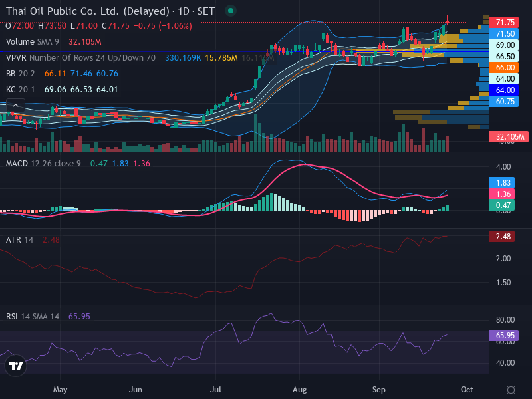Click the 71.50 blue price label
The image size is (532, 399).
pos(504,34)
